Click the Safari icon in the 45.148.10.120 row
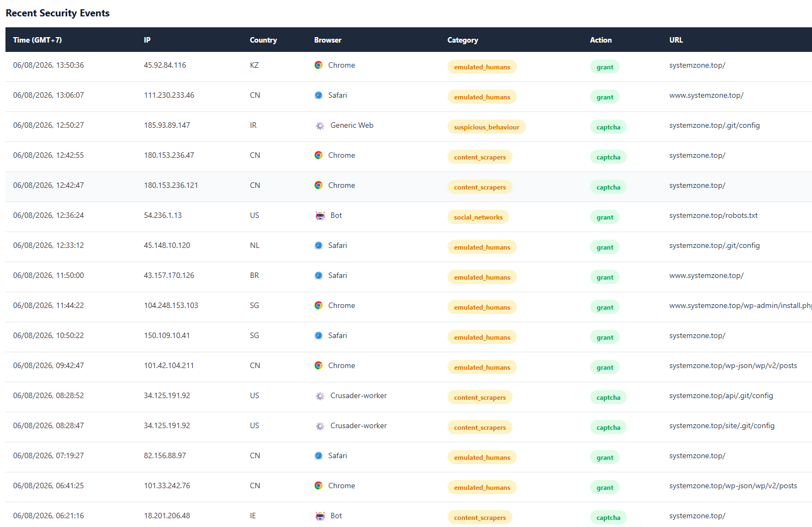The width and height of the screenshot is (812, 527). coord(319,245)
